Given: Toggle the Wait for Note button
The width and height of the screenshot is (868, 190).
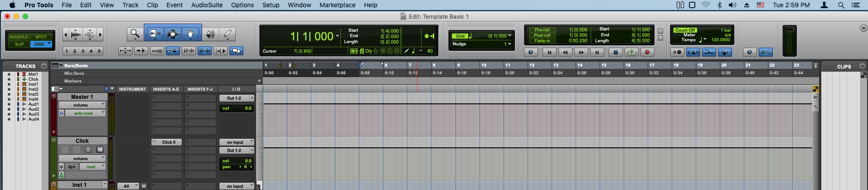Looking at the screenshot, I should [x=678, y=52].
